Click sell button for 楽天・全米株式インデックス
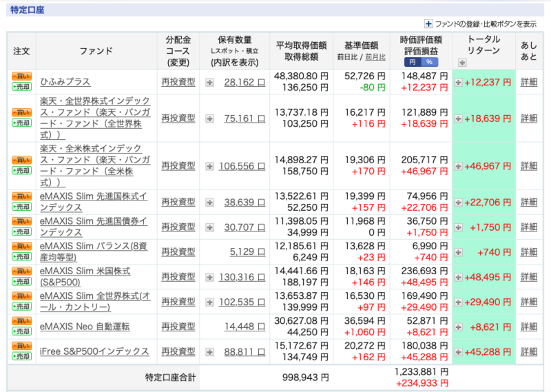 pos(22,171)
